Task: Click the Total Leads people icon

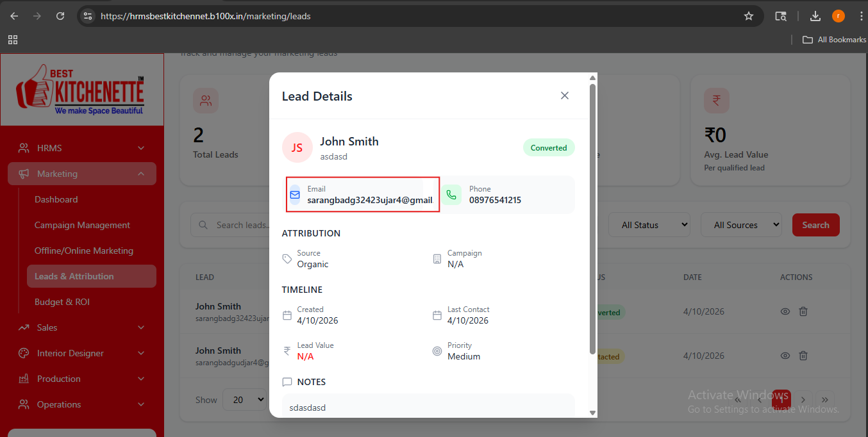Action: click(206, 101)
